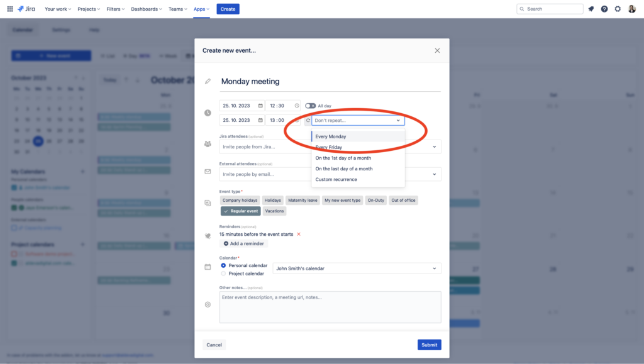Select Custom recurrence option
This screenshot has width=644, height=364.
pyautogui.click(x=336, y=180)
